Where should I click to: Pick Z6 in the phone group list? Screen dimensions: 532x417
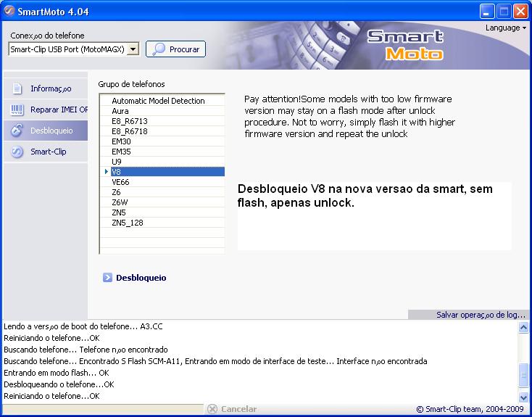(x=163, y=192)
